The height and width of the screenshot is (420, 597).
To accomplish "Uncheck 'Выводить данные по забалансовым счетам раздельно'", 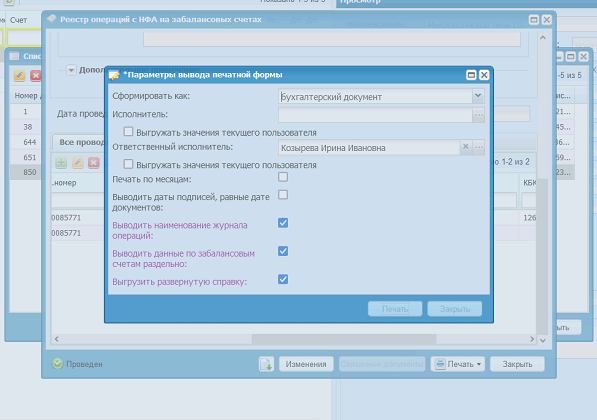I will (x=283, y=251).
